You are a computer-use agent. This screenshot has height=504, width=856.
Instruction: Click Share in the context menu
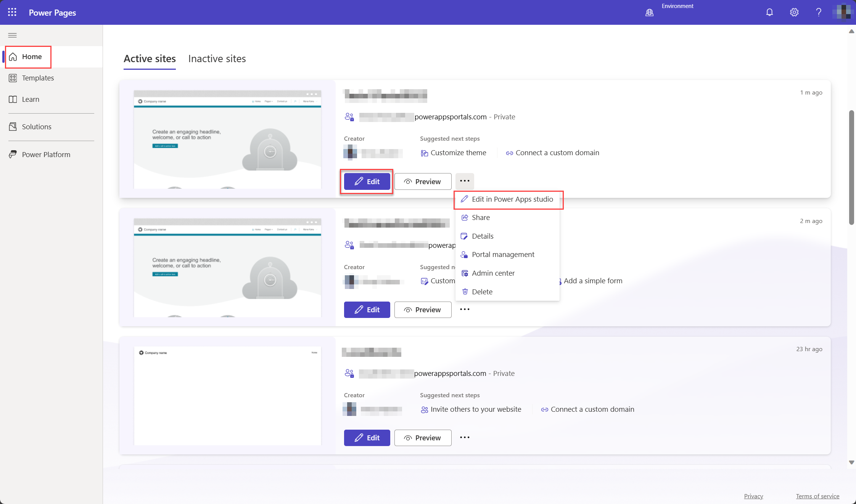point(480,217)
